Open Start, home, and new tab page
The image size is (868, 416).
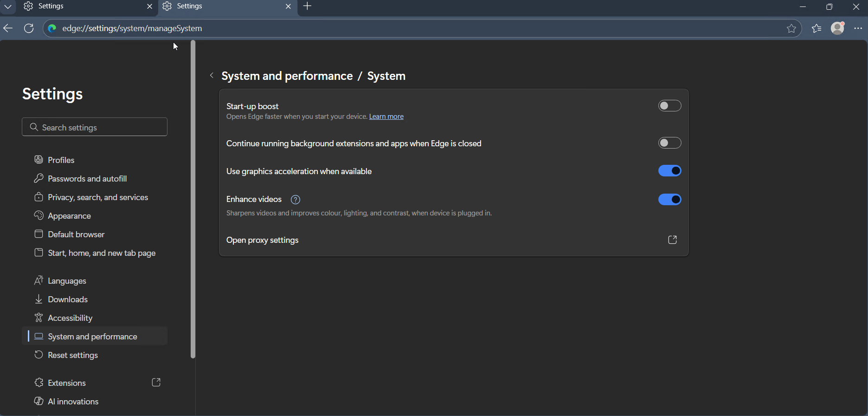[x=95, y=253]
